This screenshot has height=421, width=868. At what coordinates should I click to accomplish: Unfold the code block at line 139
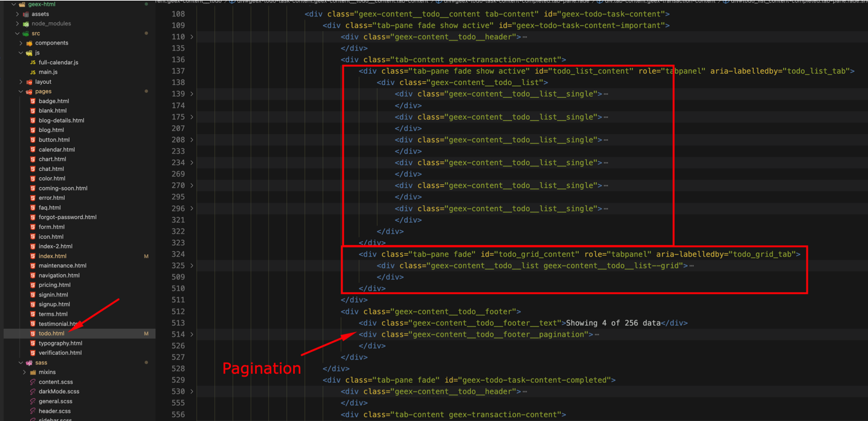[x=192, y=94]
